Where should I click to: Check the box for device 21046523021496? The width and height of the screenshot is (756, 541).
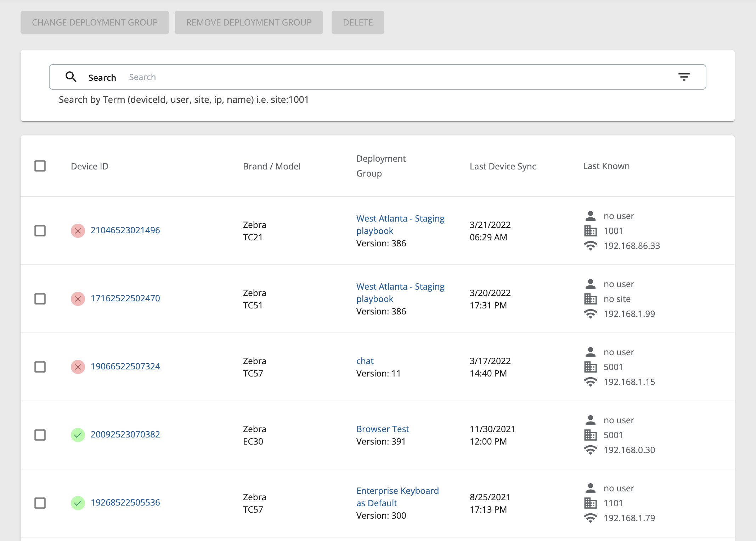(40, 231)
